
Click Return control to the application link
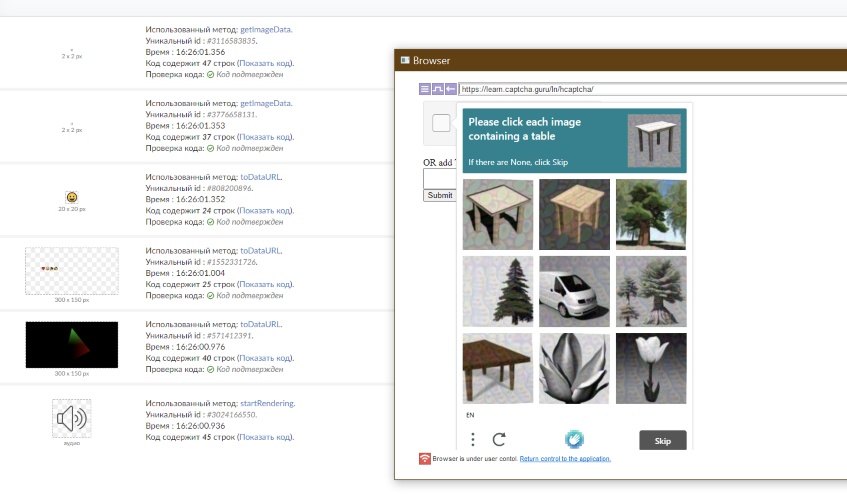point(565,459)
